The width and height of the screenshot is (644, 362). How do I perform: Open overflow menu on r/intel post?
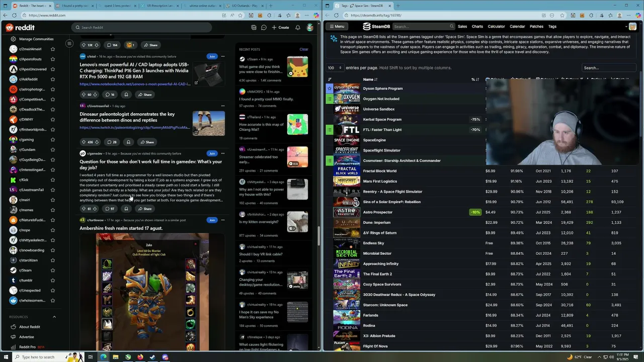(x=223, y=56)
